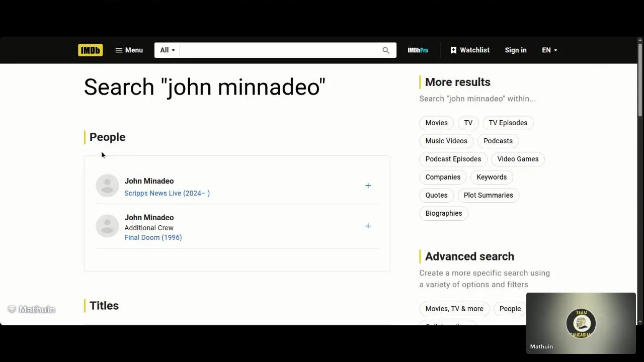Click plus icon for Scripps News Live John Minadeo
The height and width of the screenshot is (362, 644).
coord(368,186)
